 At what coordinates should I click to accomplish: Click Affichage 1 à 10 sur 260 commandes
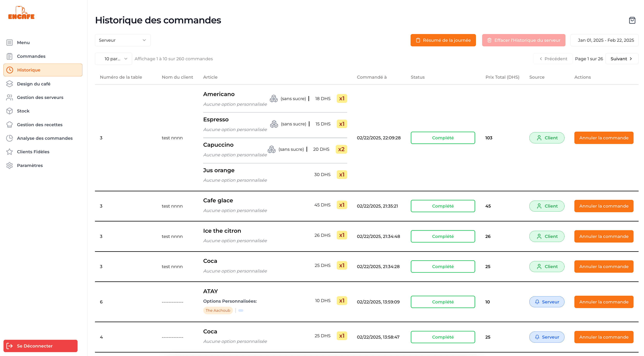[174, 59]
